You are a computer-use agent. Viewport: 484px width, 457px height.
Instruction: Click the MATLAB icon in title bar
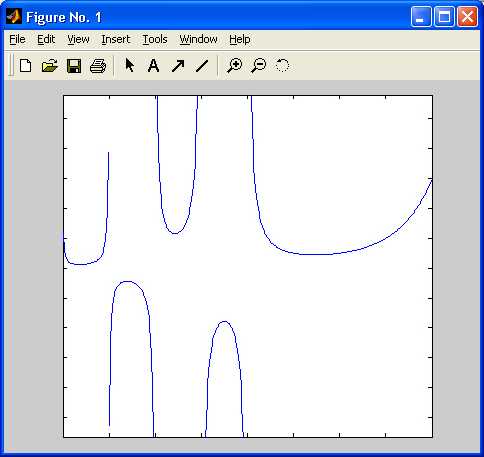tap(14, 16)
